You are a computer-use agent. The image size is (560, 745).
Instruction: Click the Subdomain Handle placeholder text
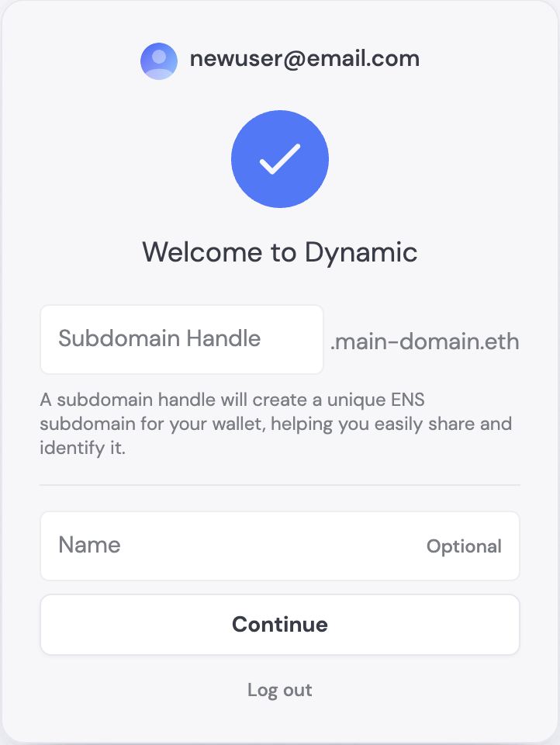click(x=160, y=338)
